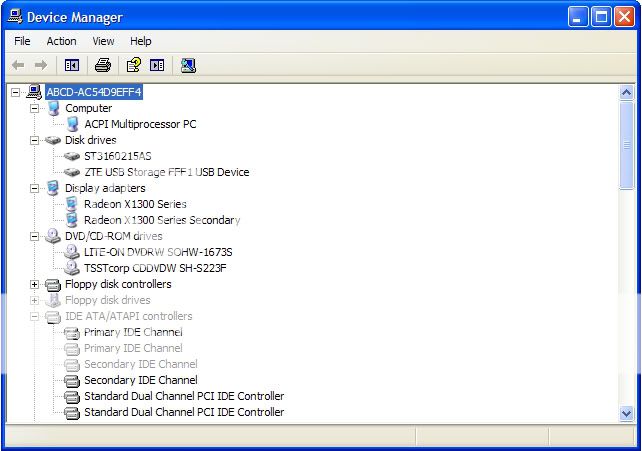642x451 pixels.
Task: Collapse the Display adapters category
Action: pyautogui.click(x=35, y=188)
